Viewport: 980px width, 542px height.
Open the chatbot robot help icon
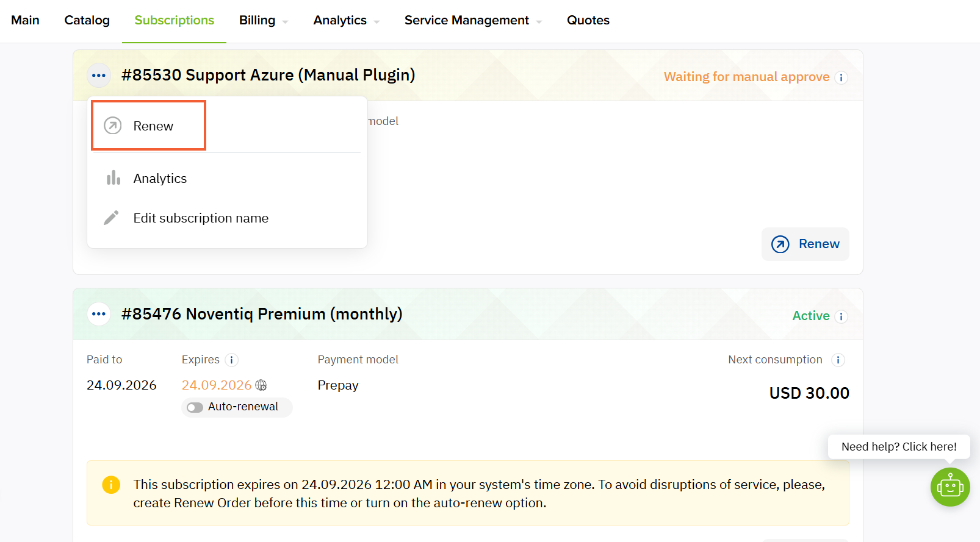[950, 487]
